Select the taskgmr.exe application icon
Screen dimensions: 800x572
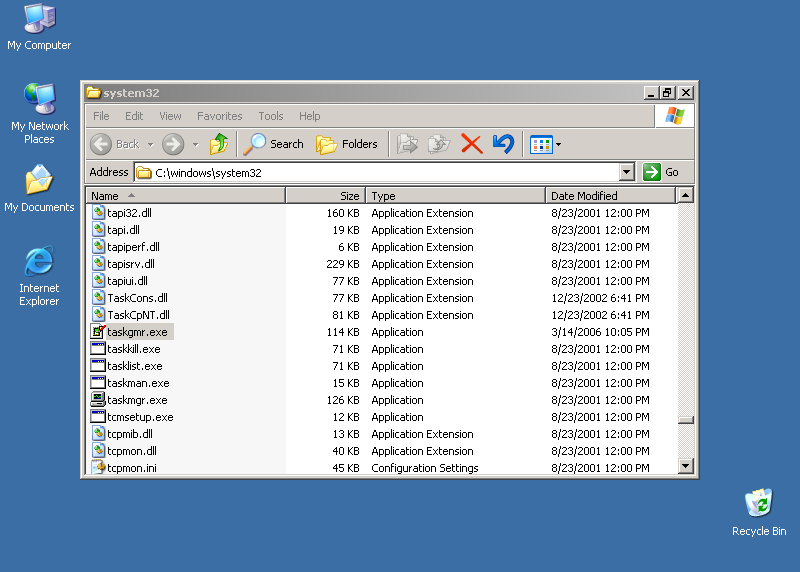click(x=98, y=332)
